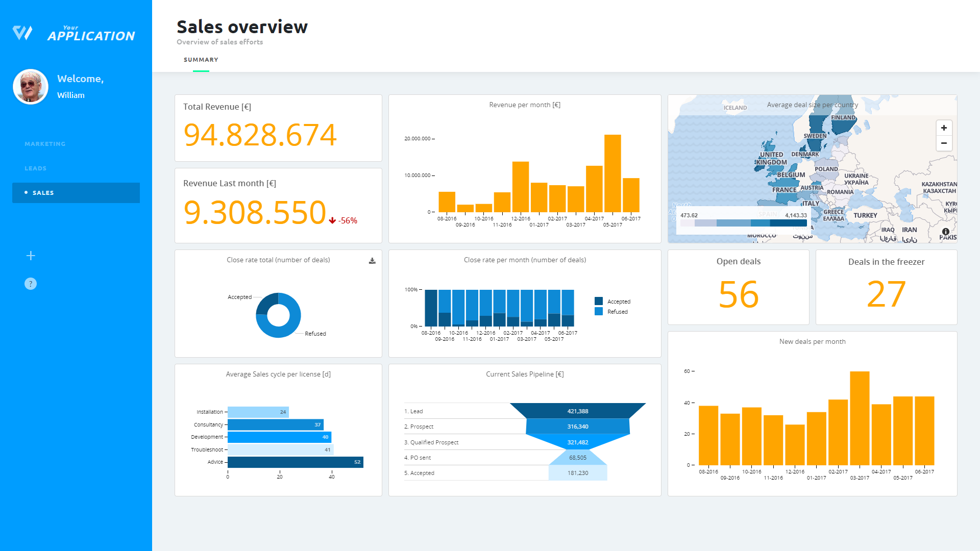Zoom in on the map
Image resolution: width=980 pixels, height=551 pixels.
(944, 128)
